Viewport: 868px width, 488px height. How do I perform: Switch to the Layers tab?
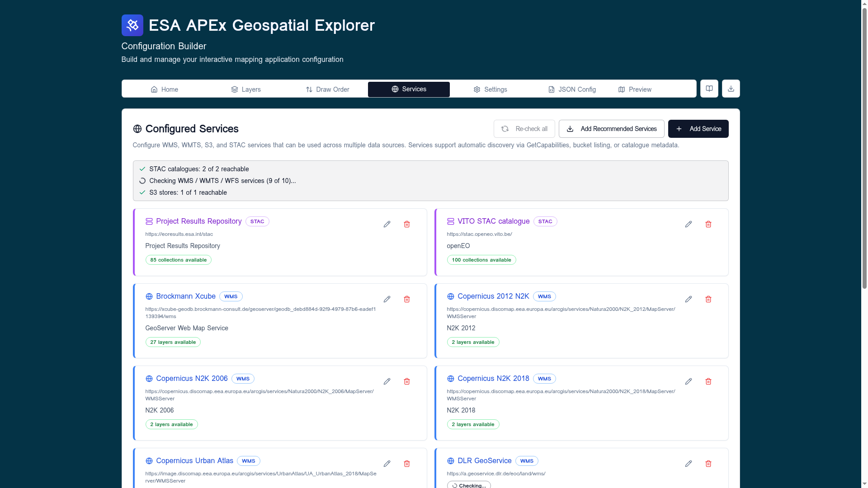[x=246, y=89]
